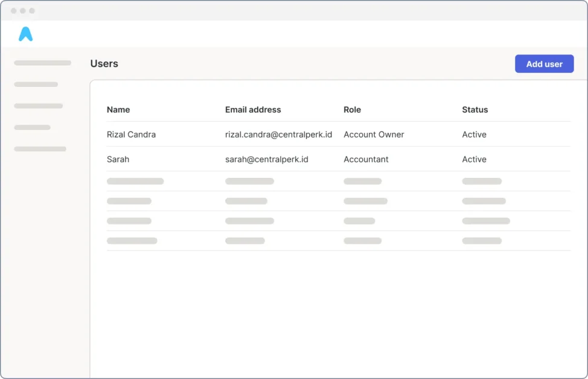Open Rizal Candra's user name
The width and height of the screenshot is (588, 379).
131,135
